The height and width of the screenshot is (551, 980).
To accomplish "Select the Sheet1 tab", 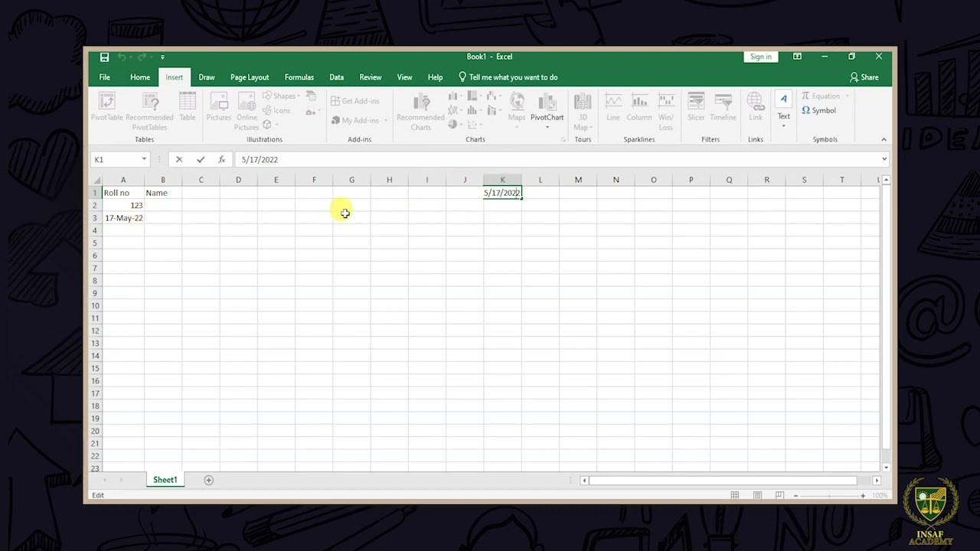I will point(165,480).
